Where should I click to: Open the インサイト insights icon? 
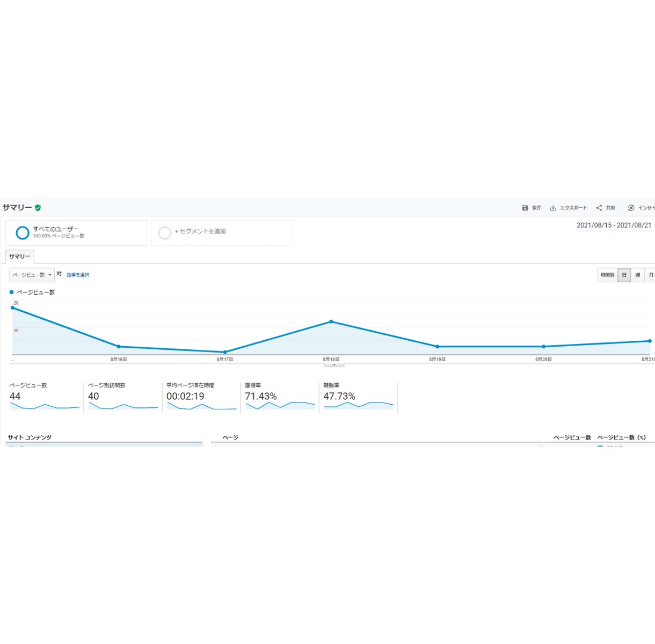pos(631,208)
